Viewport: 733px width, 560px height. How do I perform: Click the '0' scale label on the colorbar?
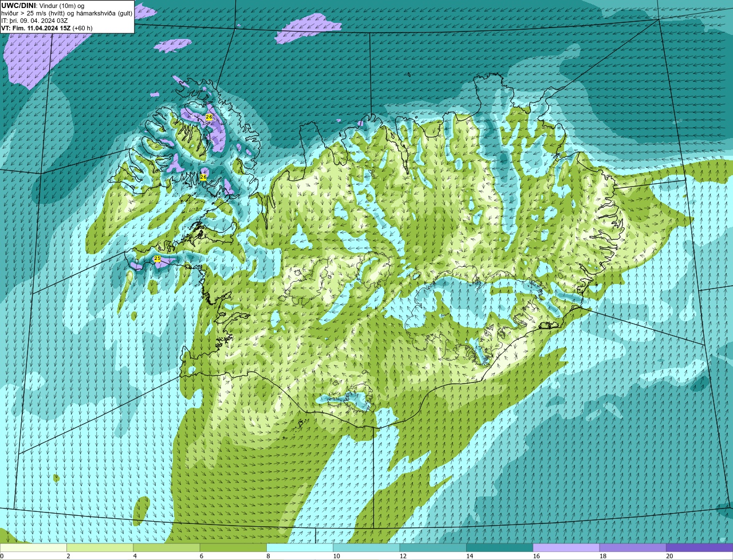tap(2, 556)
